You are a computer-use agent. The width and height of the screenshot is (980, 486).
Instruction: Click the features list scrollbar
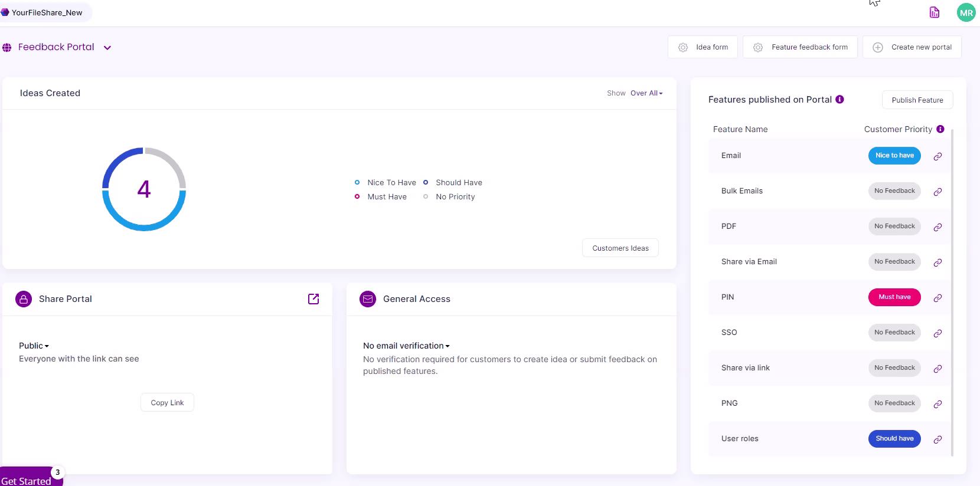tap(952, 292)
